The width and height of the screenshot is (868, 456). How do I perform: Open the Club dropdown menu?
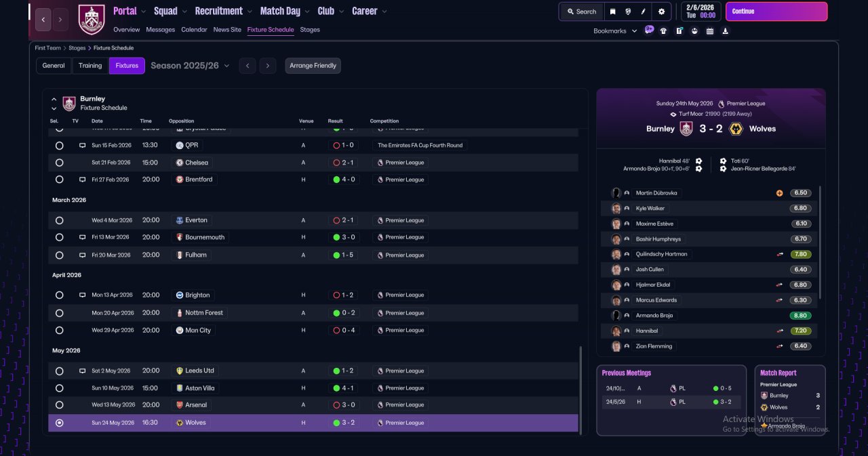[x=331, y=11]
